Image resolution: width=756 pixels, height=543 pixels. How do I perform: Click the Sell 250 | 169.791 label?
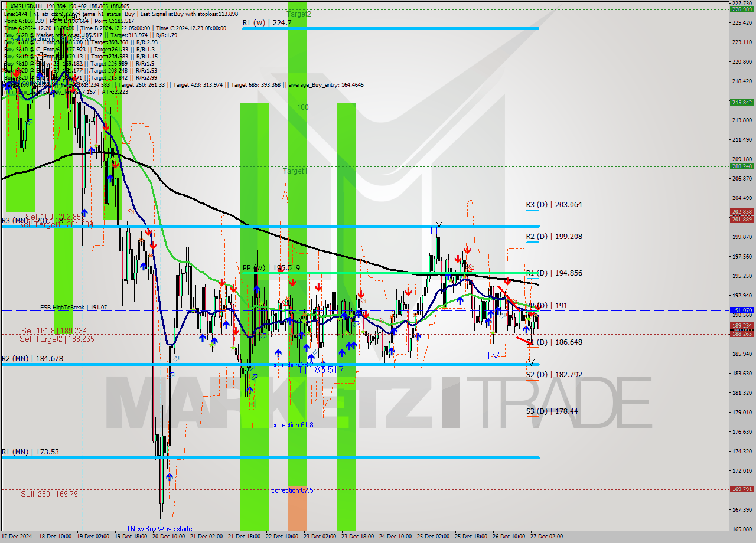point(51,494)
